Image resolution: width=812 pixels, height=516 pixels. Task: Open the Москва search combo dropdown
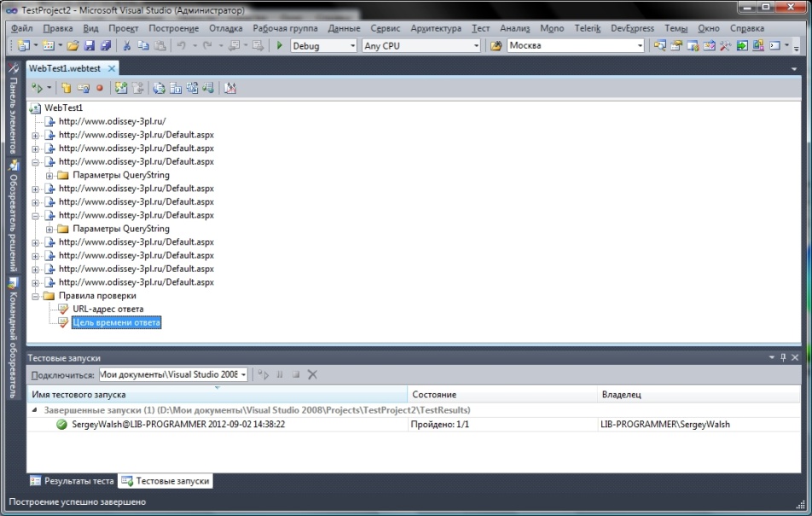(x=640, y=45)
